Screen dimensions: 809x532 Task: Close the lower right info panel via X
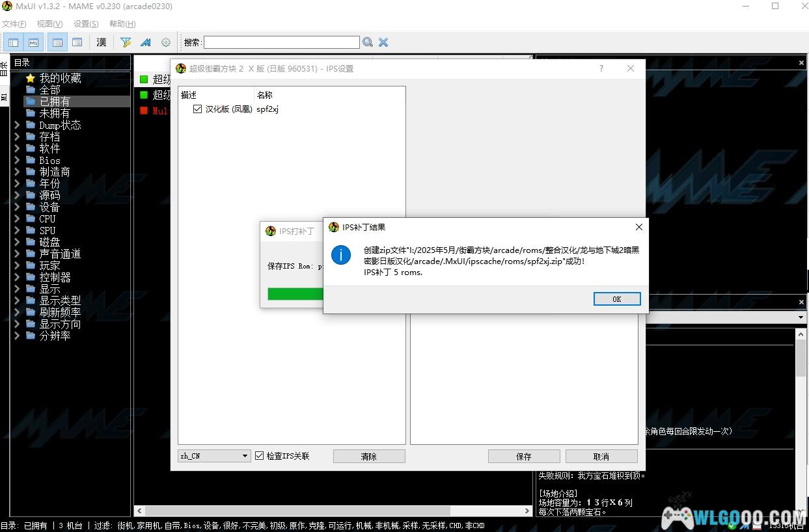coord(801,302)
